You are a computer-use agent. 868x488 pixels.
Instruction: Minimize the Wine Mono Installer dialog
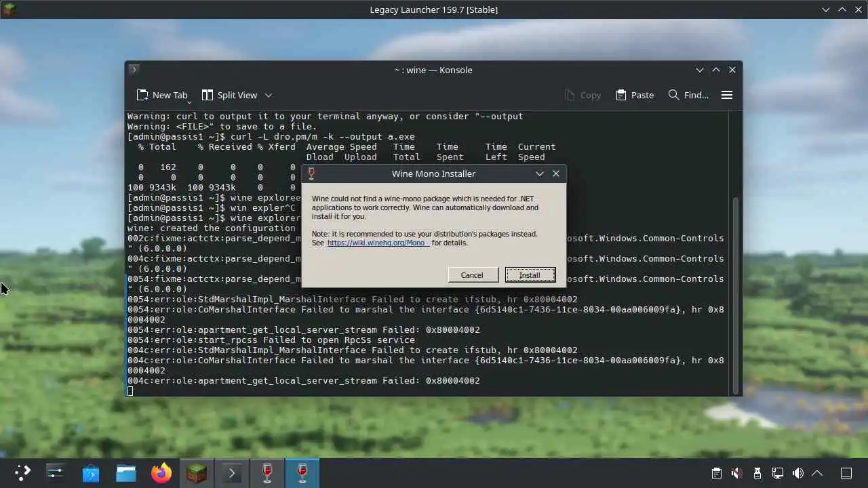[540, 174]
